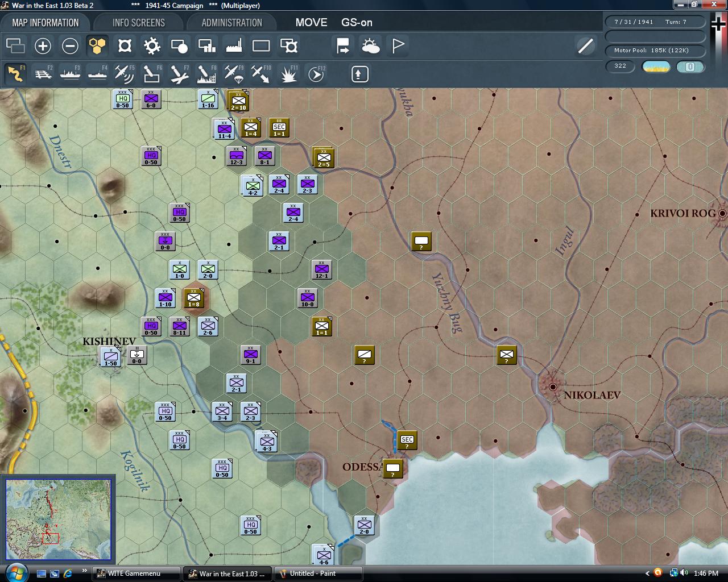Click the factory locations toolbar icon
728x582 pixels.
point(234,45)
